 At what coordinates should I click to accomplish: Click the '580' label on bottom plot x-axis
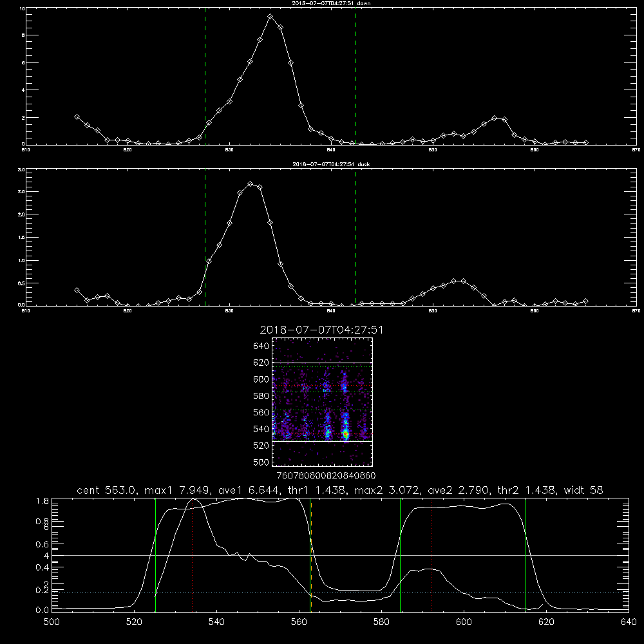[x=381, y=622]
